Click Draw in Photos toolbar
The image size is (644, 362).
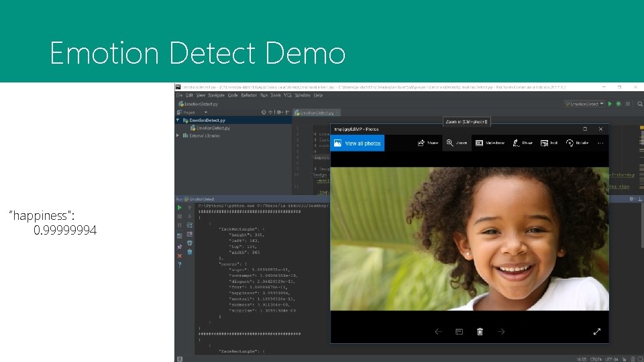point(523,143)
